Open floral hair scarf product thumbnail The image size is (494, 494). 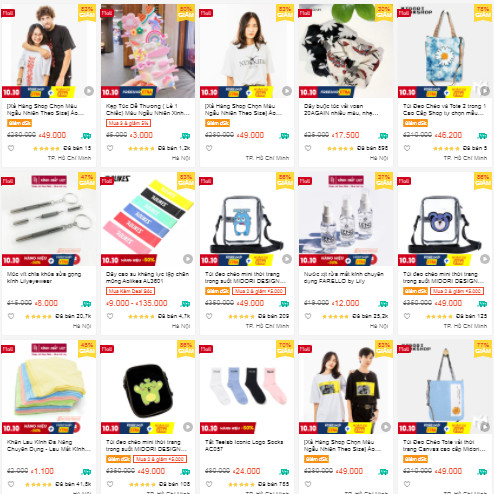click(346, 51)
